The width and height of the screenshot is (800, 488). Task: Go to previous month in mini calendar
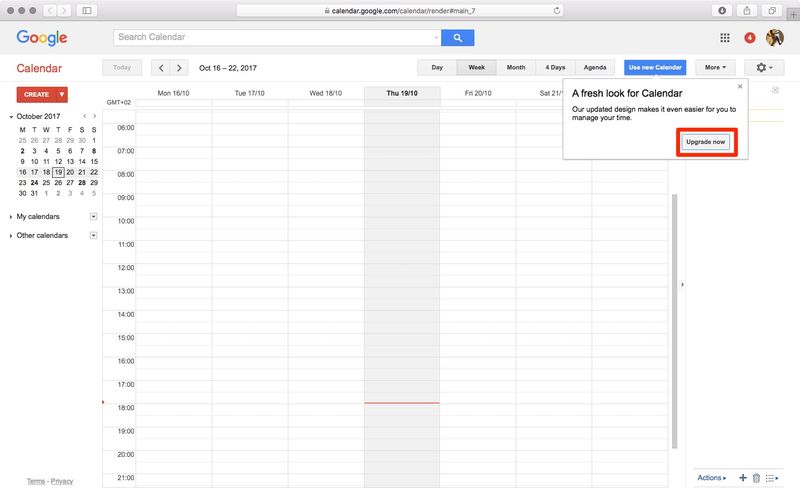(x=85, y=116)
